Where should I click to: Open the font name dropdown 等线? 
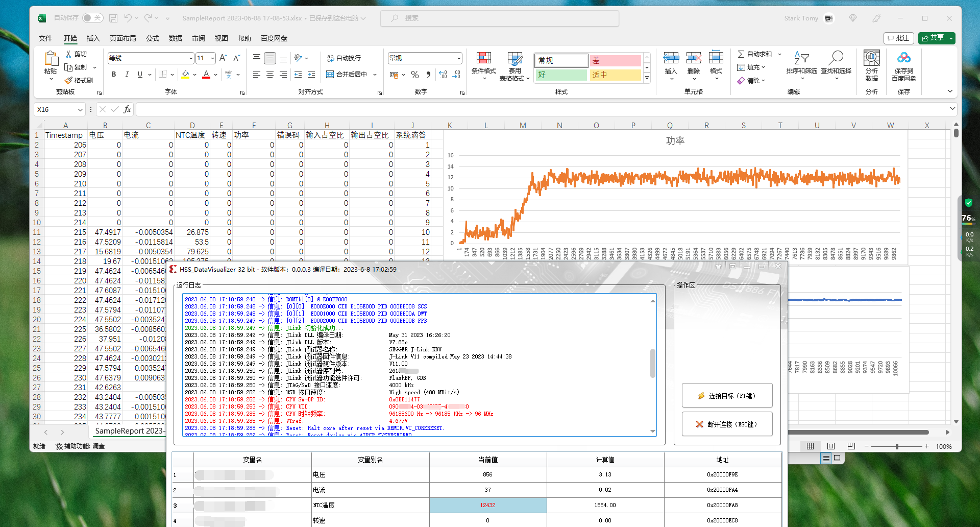(x=191, y=58)
